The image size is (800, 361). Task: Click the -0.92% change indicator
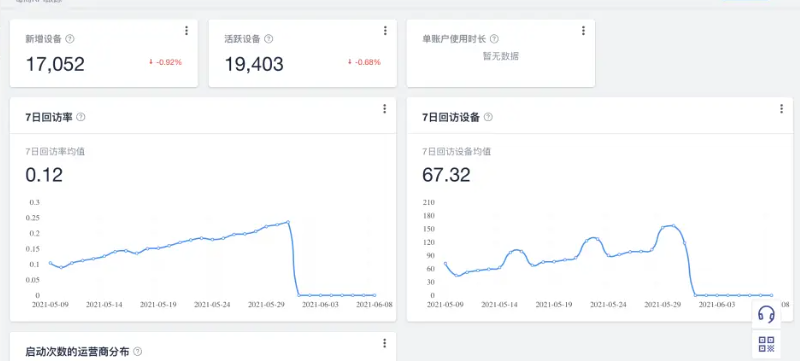(165, 62)
